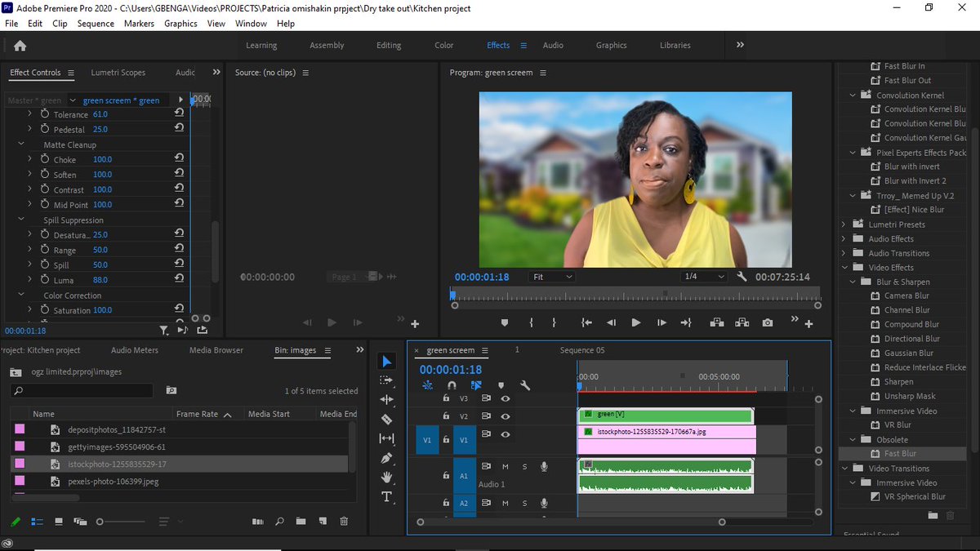Show more workspaces with chevron
The image size is (980, 551).
click(740, 46)
